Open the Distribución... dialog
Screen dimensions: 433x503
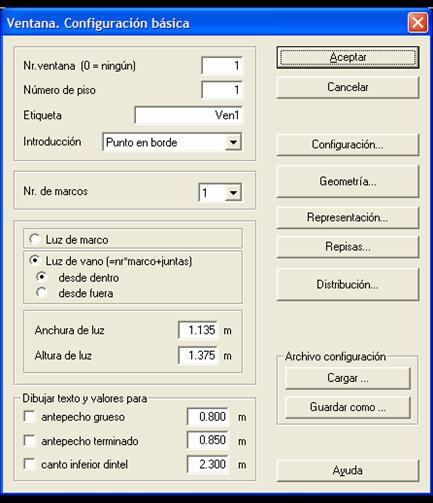coord(347,285)
